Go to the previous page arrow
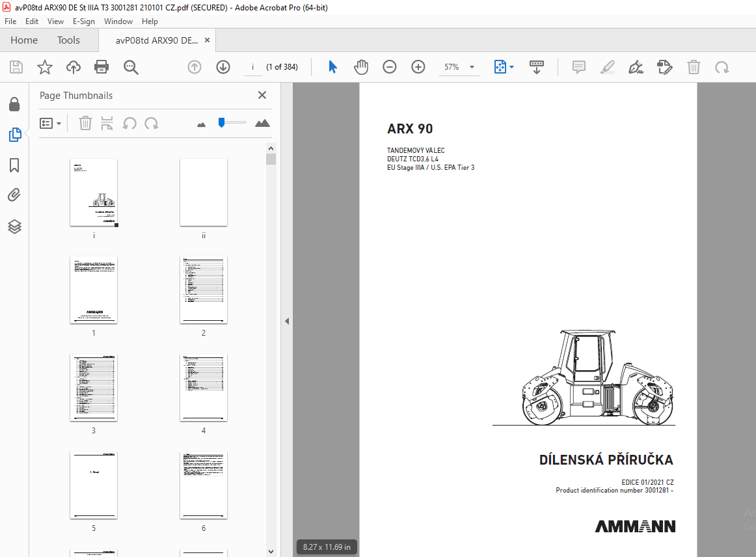756x557 pixels. click(195, 67)
